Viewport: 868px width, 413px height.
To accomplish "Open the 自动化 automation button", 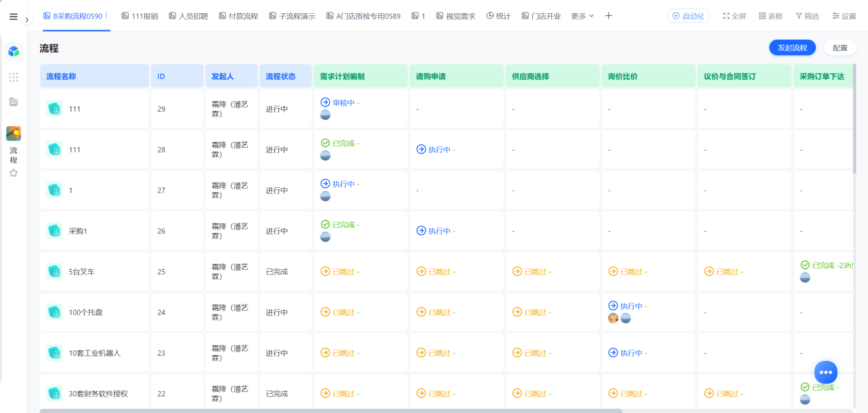I will [688, 16].
